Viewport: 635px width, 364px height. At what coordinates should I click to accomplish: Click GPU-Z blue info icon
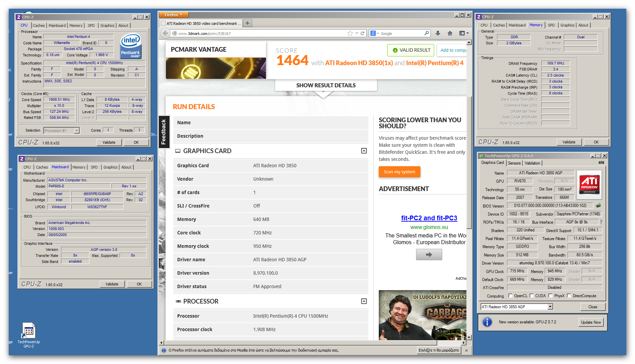pyautogui.click(x=487, y=322)
